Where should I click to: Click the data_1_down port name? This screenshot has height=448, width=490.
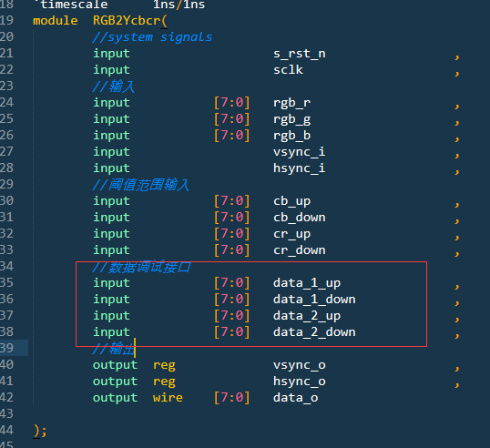click(314, 300)
